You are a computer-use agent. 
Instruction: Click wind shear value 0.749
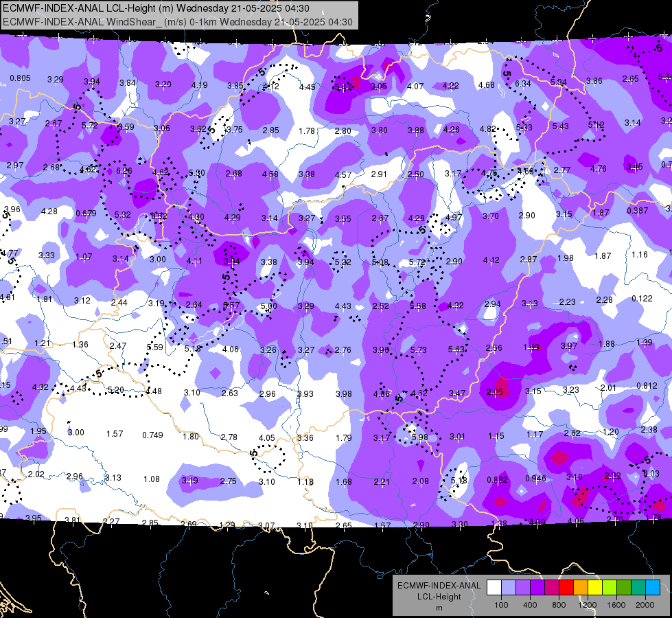[152, 435]
